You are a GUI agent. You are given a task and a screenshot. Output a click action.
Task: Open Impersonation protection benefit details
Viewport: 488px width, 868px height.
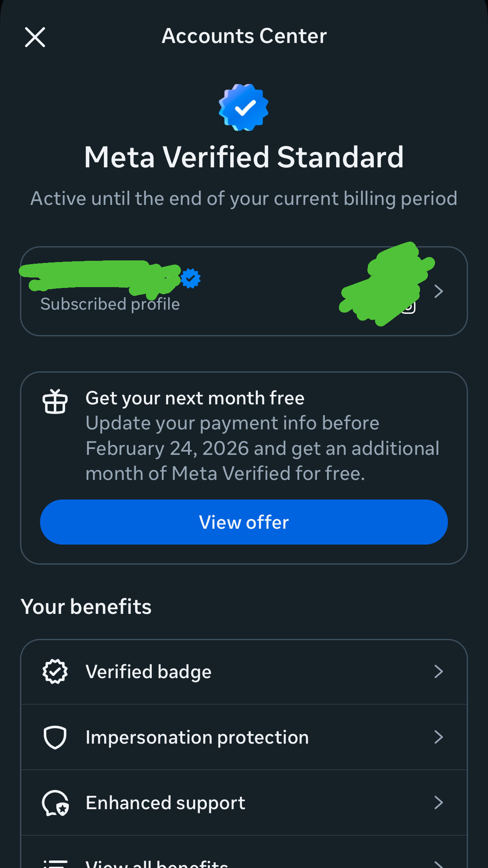(197, 737)
